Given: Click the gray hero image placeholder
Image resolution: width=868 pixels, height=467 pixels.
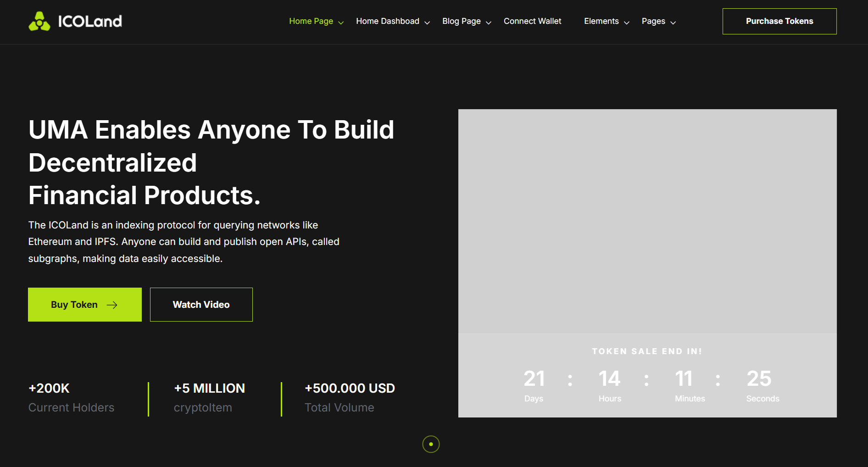Looking at the screenshot, I should click(x=647, y=221).
